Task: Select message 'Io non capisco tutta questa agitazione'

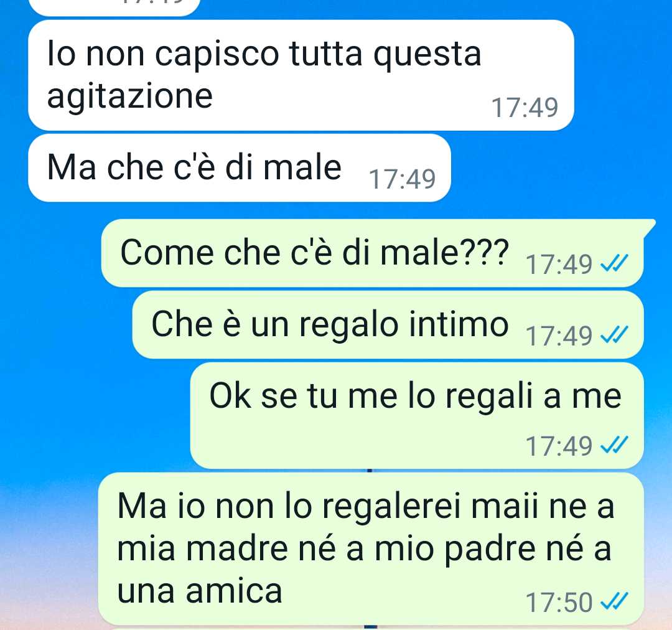Action: click(301, 75)
